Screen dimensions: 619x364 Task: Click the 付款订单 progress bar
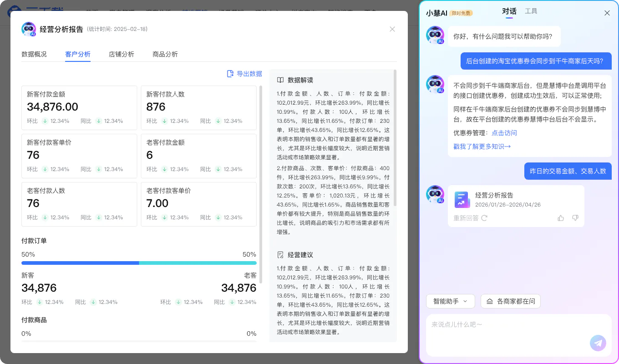139,263
